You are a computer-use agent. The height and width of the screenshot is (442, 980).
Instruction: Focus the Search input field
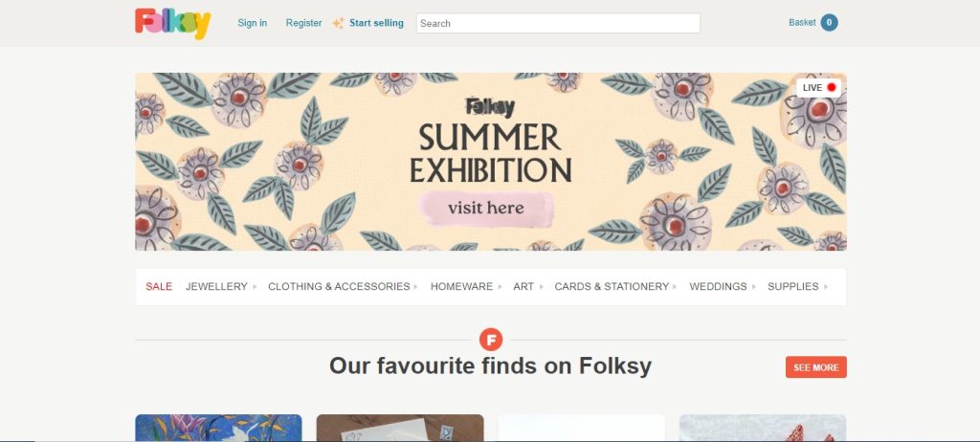click(x=558, y=23)
